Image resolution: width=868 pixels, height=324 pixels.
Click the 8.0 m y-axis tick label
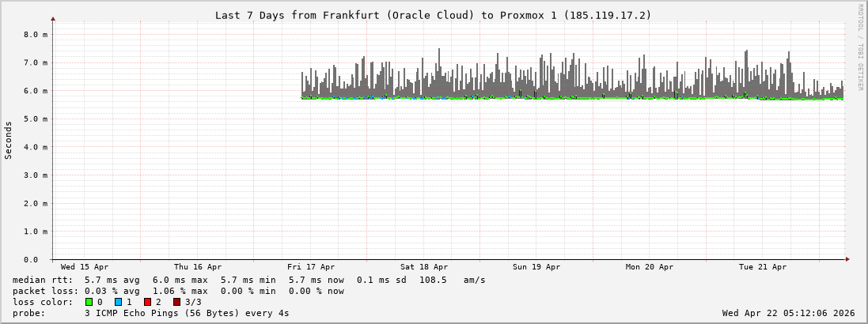(36, 35)
